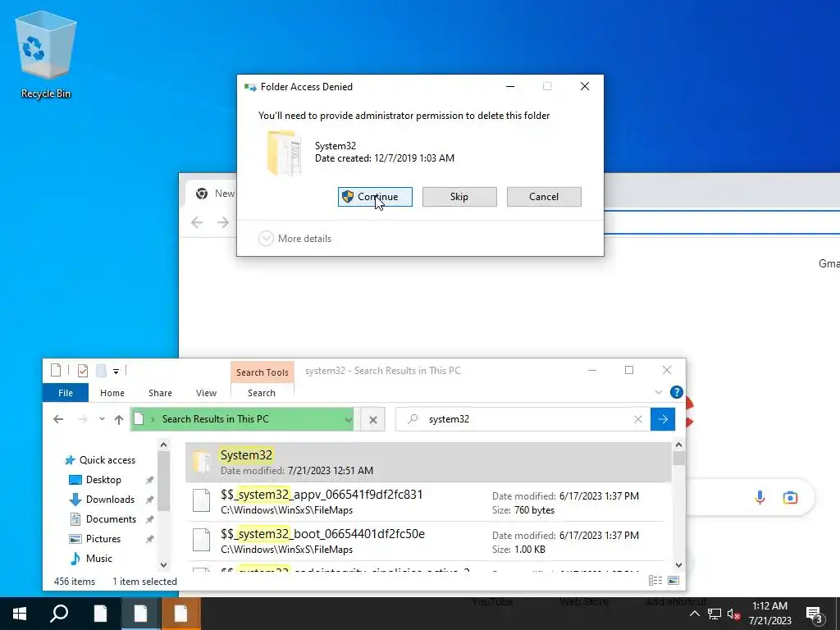Open the notification center icon

[815, 614]
